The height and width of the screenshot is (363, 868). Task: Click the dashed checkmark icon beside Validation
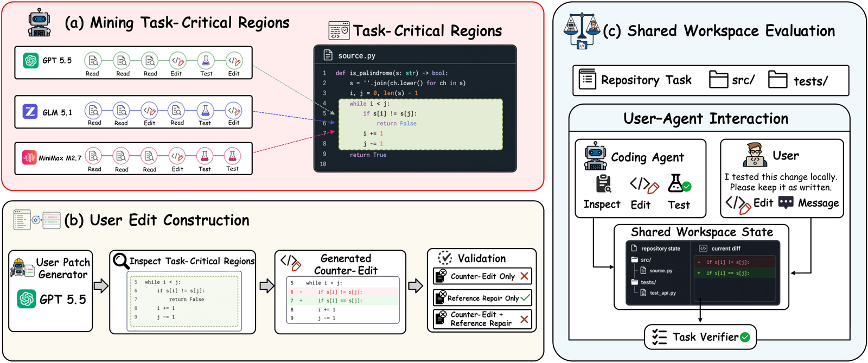(445, 258)
